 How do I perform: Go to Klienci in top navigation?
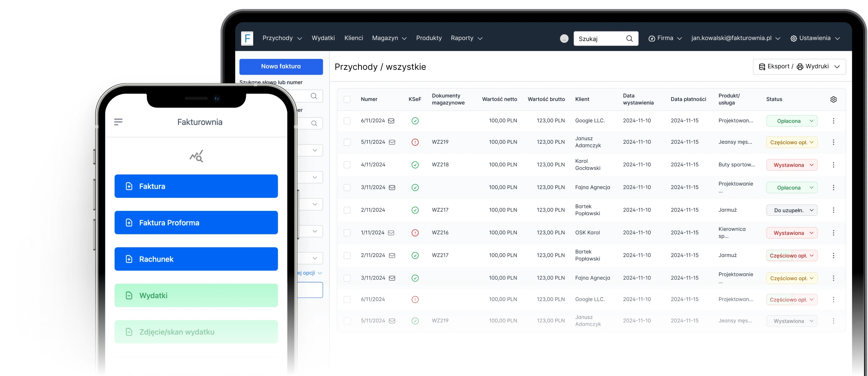[x=353, y=38]
